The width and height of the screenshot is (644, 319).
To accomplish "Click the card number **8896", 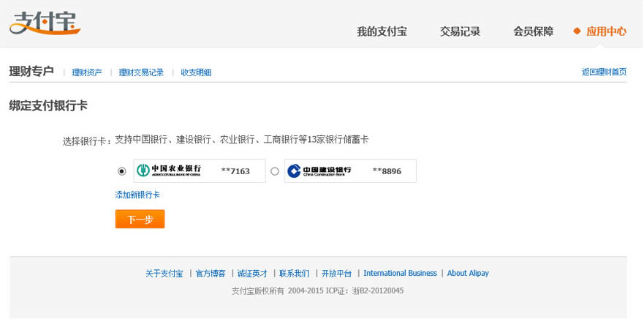I will click(x=387, y=171).
